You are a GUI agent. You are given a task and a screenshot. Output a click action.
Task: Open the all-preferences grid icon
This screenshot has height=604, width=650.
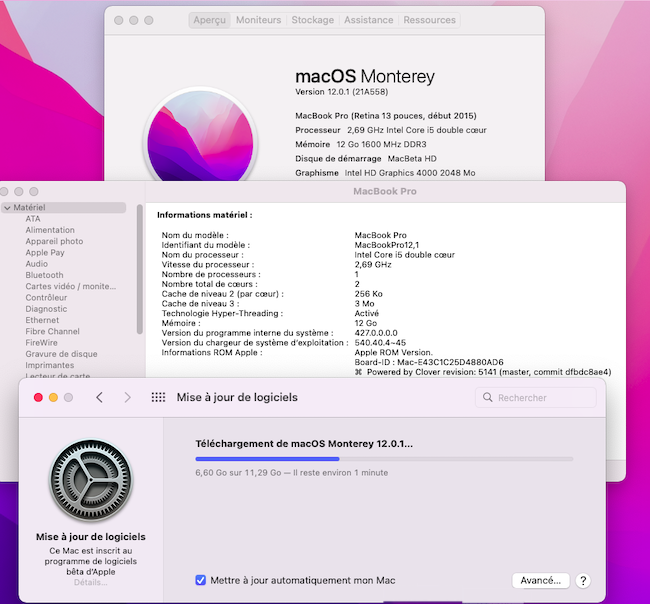pyautogui.click(x=158, y=398)
